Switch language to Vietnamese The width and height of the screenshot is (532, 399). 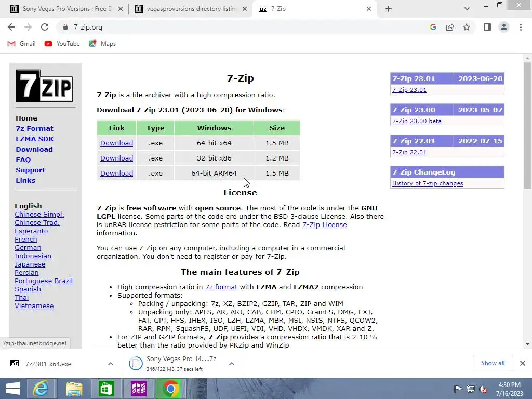tap(34, 305)
